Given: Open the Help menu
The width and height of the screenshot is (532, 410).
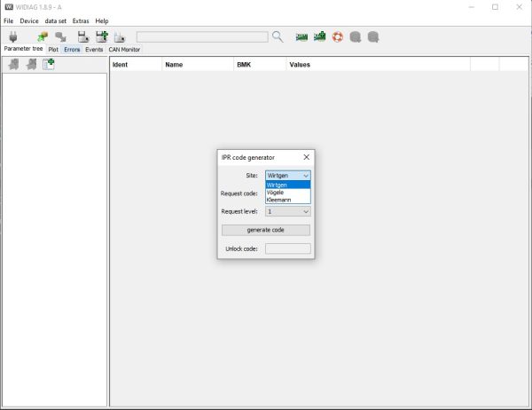Looking at the screenshot, I should click(x=102, y=21).
